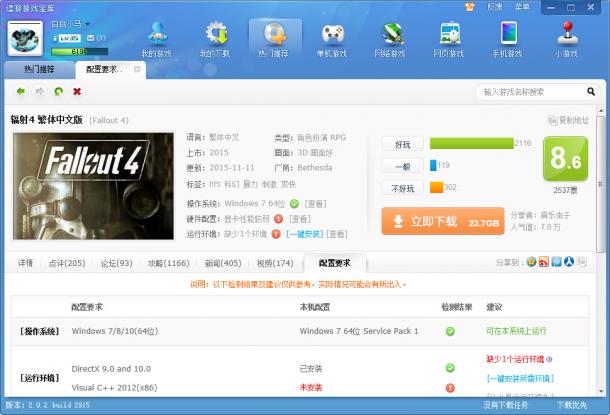This screenshot has height=415, width=610.
Task: Click the grey forward arrow
Action: click(x=39, y=91)
